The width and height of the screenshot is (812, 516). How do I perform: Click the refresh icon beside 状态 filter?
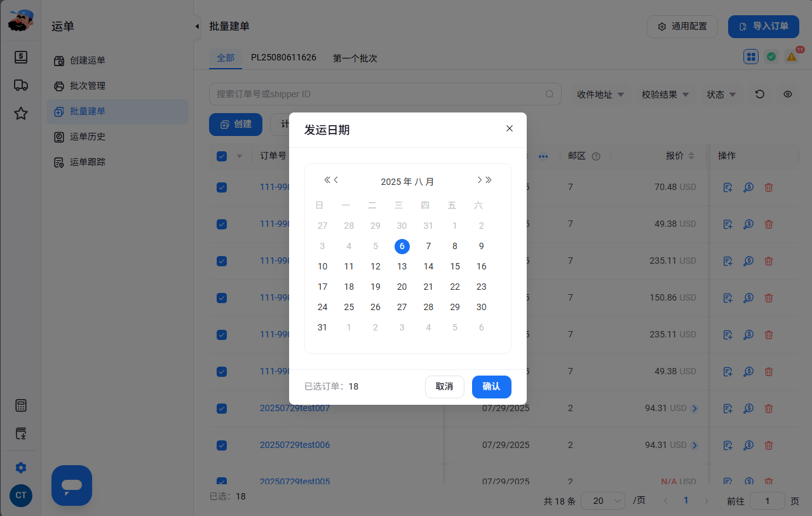[x=759, y=94]
